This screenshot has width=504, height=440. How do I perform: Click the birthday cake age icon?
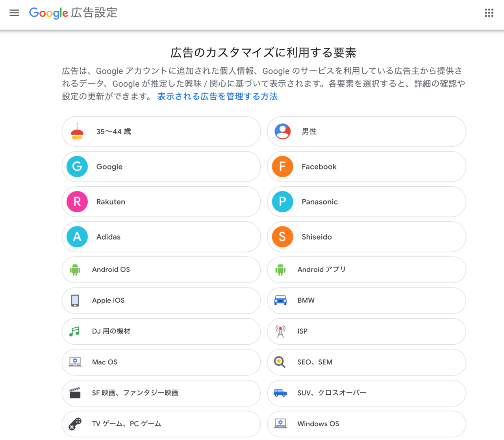pos(77,132)
